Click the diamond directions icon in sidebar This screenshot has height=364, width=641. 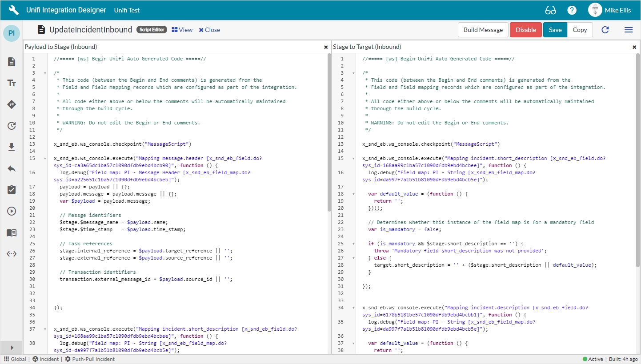point(12,104)
